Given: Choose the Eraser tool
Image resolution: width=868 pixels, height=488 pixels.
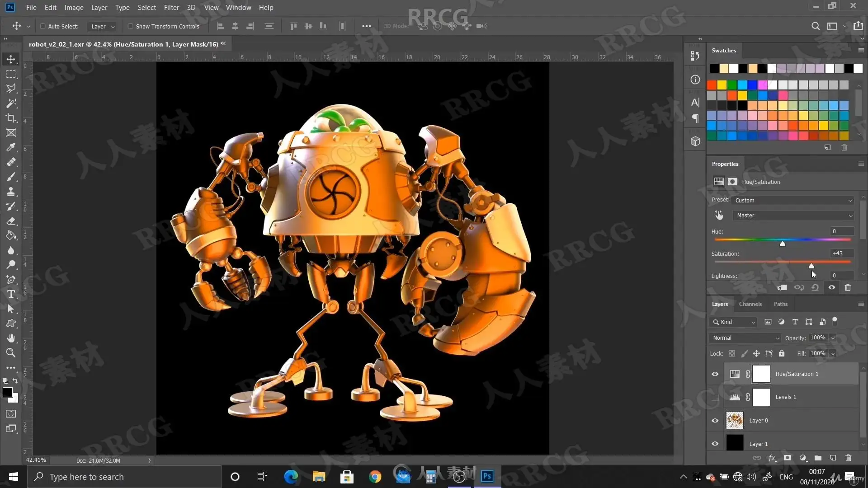Looking at the screenshot, I should click(11, 221).
